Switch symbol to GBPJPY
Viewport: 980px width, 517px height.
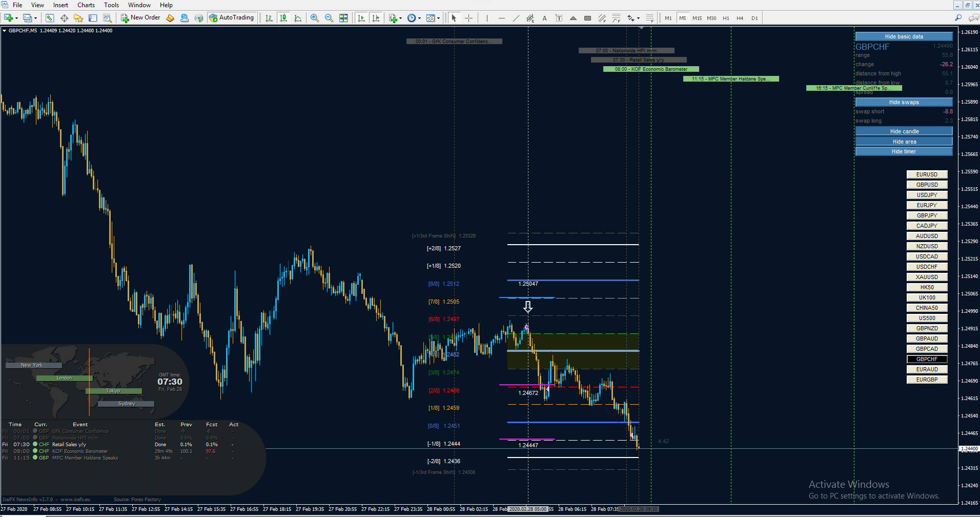click(x=927, y=215)
